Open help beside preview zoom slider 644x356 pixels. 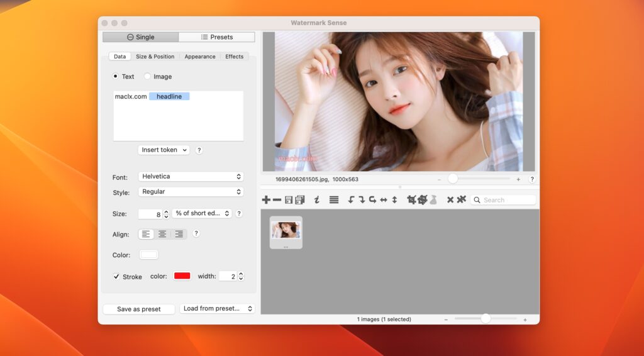532,179
